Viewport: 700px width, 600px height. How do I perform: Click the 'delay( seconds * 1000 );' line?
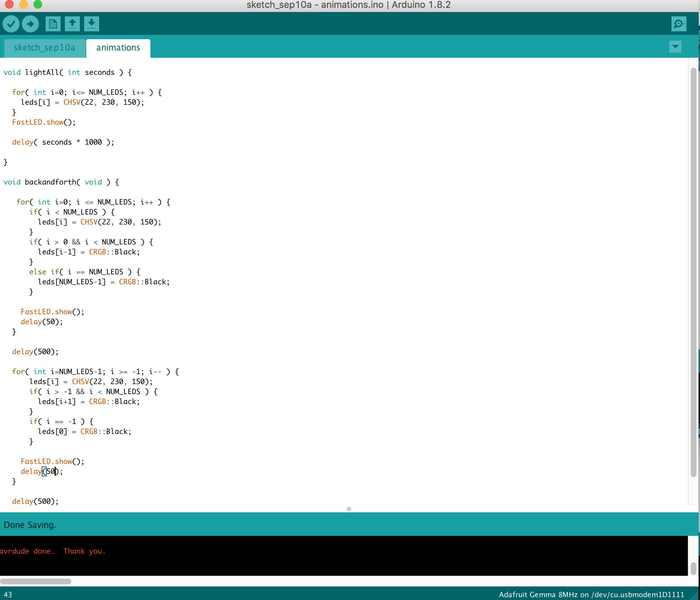coord(63,142)
